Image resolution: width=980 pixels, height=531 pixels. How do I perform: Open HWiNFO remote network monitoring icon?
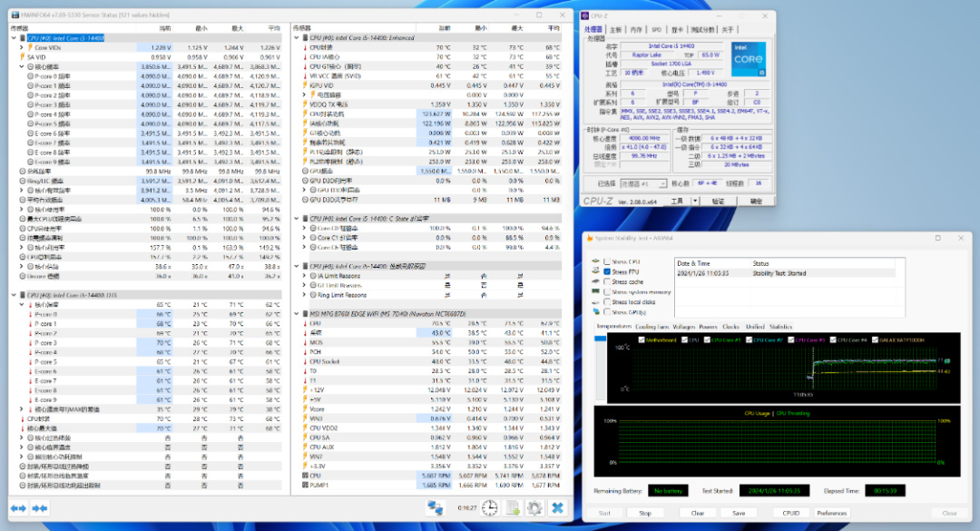click(x=435, y=507)
